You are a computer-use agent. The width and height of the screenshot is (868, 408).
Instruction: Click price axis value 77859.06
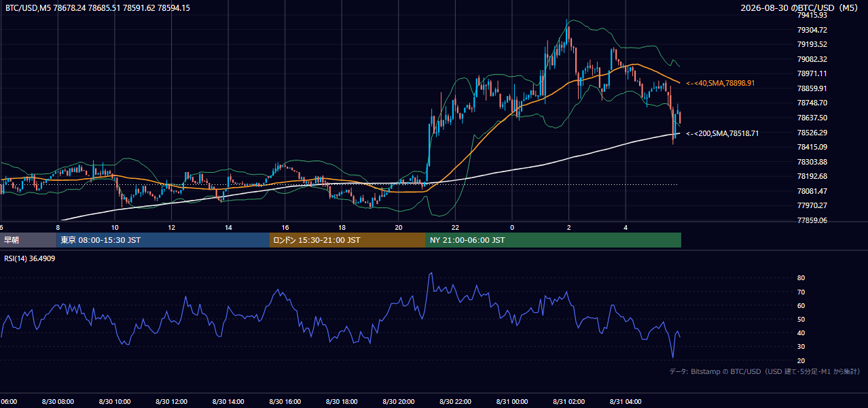[812, 220]
